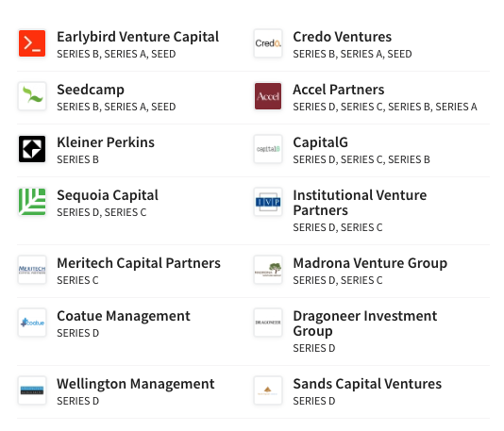The height and width of the screenshot is (431, 504).
Task: Click the Sands Capital pyramid logo
Action: point(268,390)
